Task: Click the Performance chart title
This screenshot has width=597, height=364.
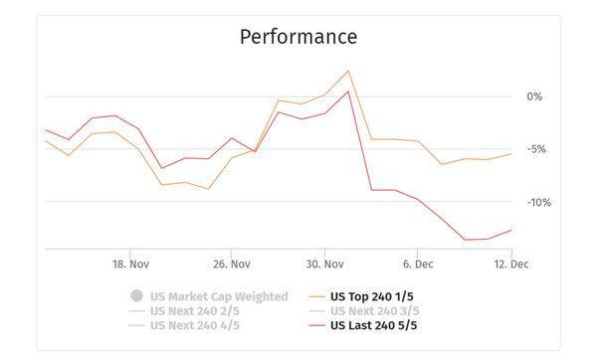Action: (x=298, y=37)
